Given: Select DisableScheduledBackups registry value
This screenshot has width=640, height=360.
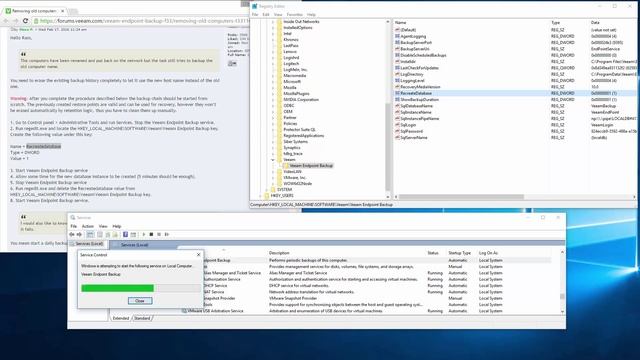Looking at the screenshot, I should tap(423, 55).
